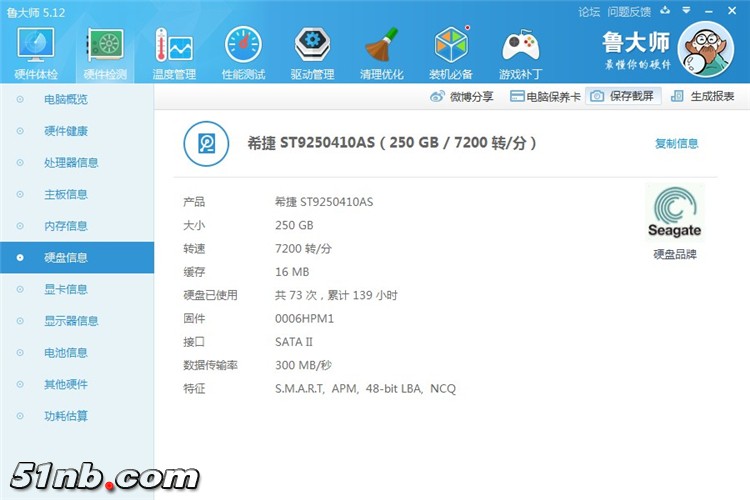Click the 硬盘品牌 label under logo
The image size is (750, 500).
(675, 255)
